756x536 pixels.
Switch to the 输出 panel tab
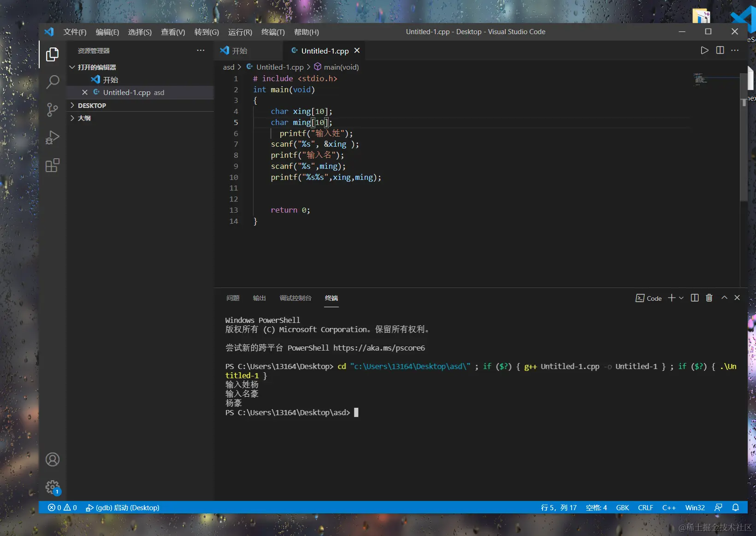259,298
